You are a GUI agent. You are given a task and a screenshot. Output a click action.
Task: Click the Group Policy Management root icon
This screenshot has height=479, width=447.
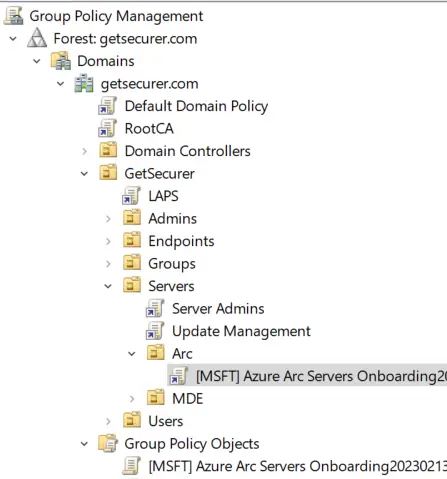pyautogui.click(x=13, y=16)
